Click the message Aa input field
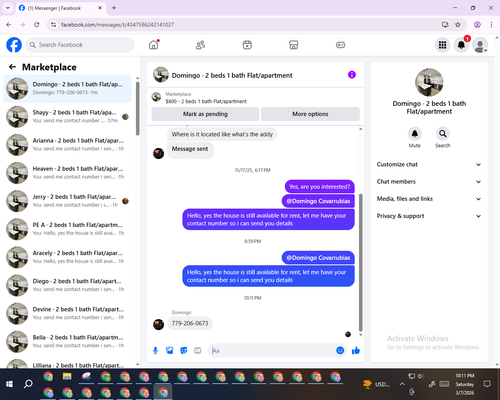Image resolution: width=500 pixels, height=400 pixels. pyautogui.click(x=272, y=350)
